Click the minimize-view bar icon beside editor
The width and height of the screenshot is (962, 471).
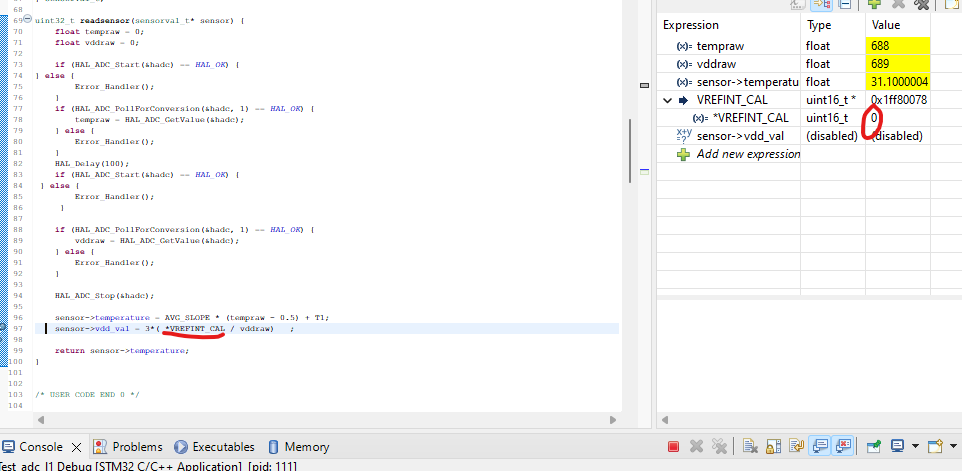pos(644,86)
